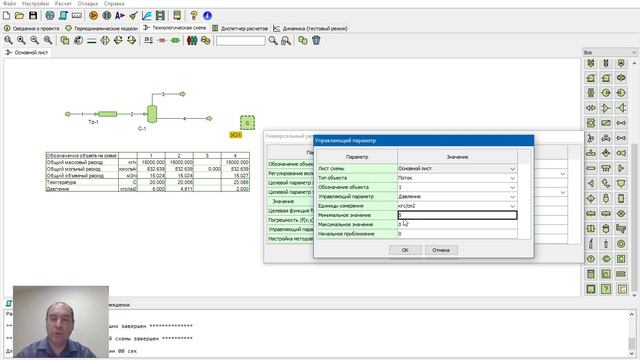Expand the Единицы измерения dropdown
The height and width of the screenshot is (360, 640).
point(512,206)
